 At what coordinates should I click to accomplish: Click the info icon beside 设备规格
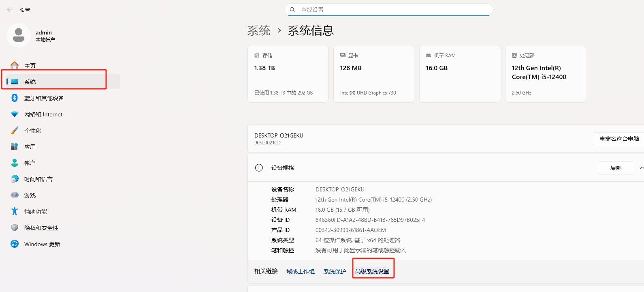[x=259, y=168]
